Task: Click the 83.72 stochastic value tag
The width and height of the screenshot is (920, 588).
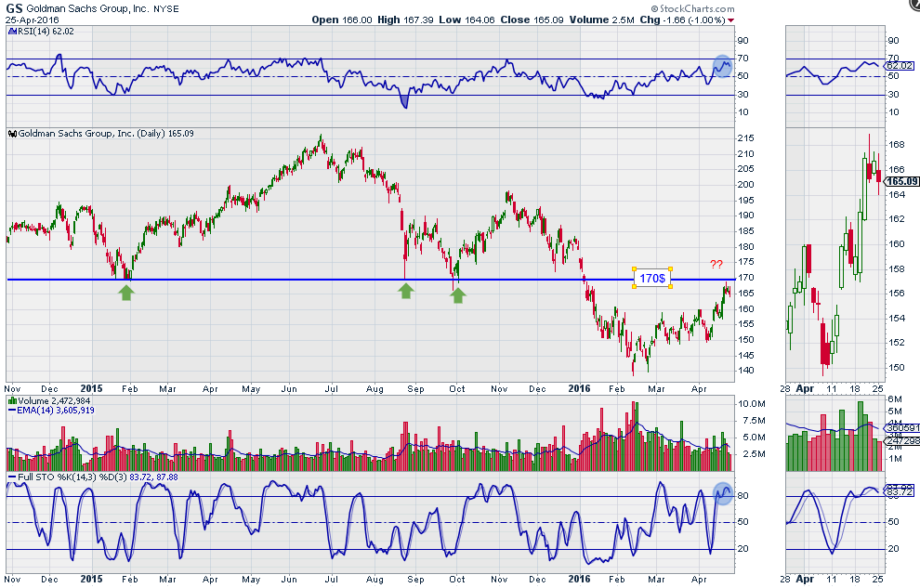Action: tap(900, 492)
